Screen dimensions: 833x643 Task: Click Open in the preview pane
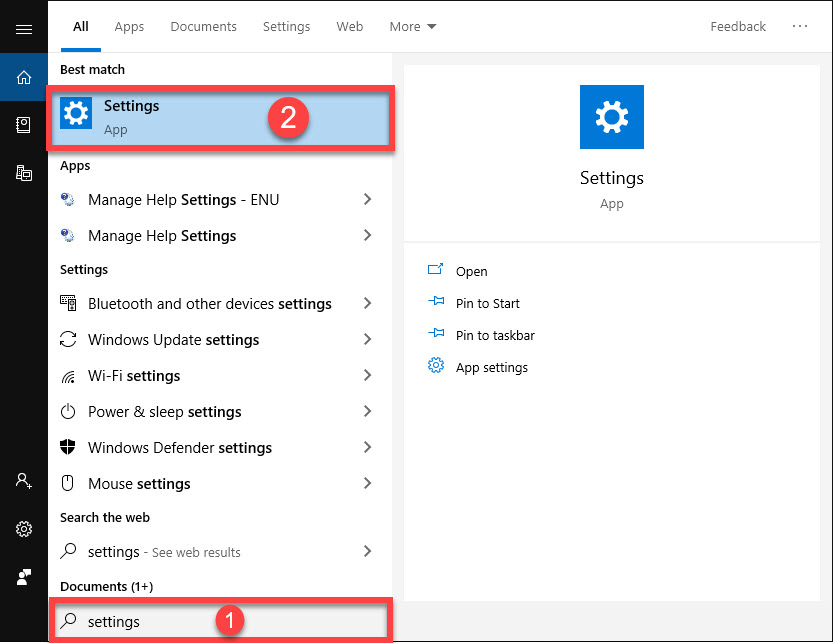(471, 272)
